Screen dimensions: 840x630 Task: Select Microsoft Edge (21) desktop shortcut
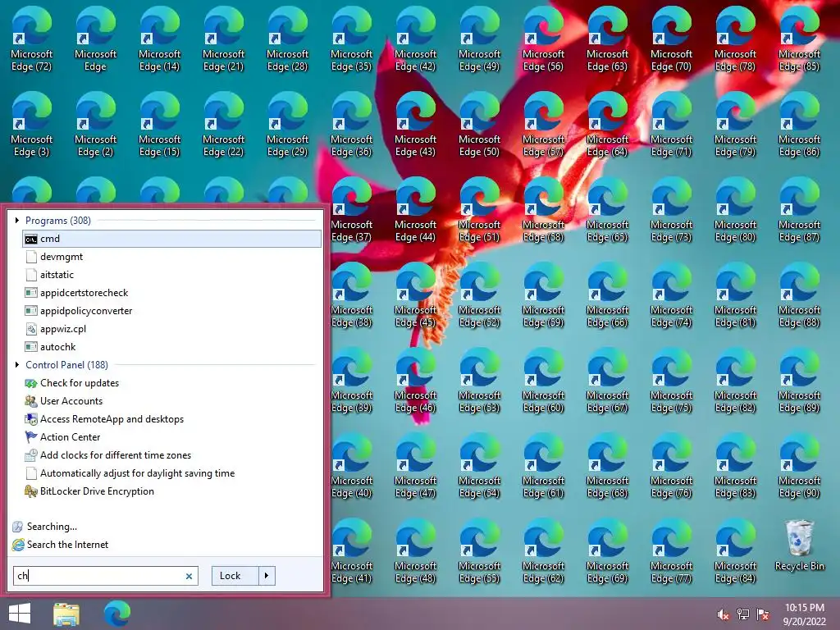click(223, 39)
